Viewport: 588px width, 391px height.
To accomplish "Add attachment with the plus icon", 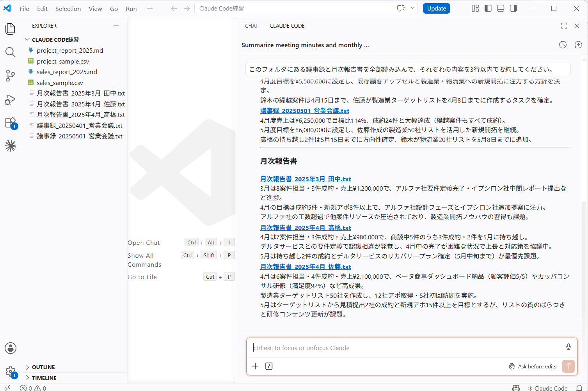I will pos(255,366).
